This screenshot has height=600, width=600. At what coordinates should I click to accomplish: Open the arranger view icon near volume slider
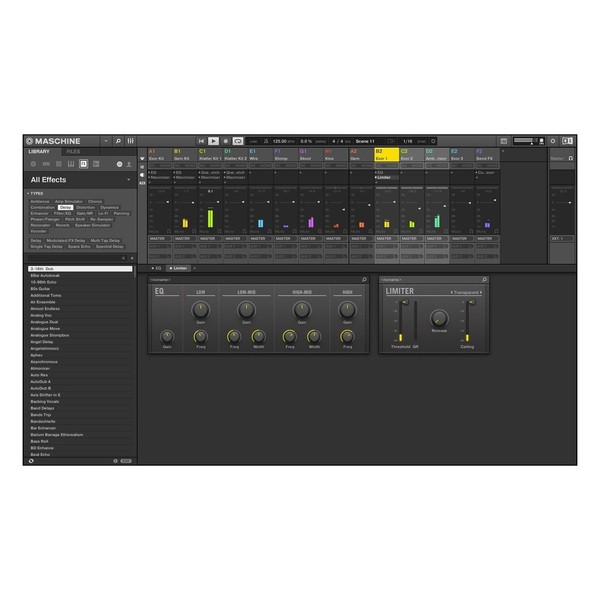[504, 141]
